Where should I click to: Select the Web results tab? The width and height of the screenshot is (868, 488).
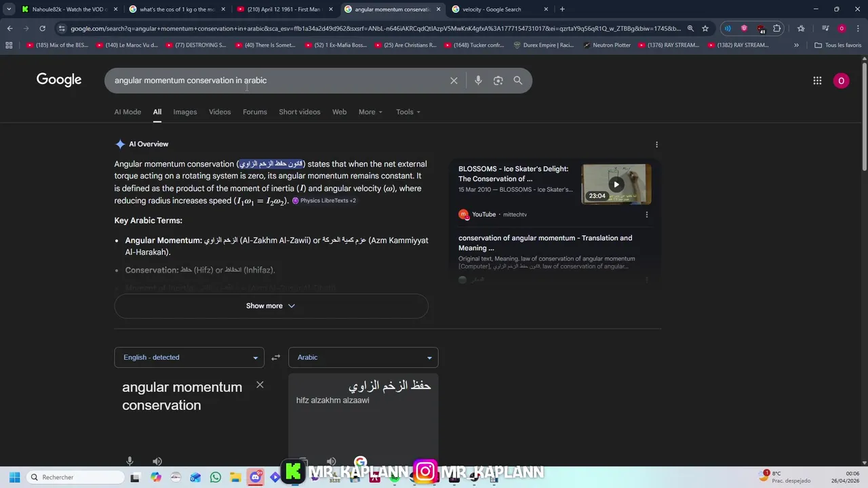coord(340,112)
